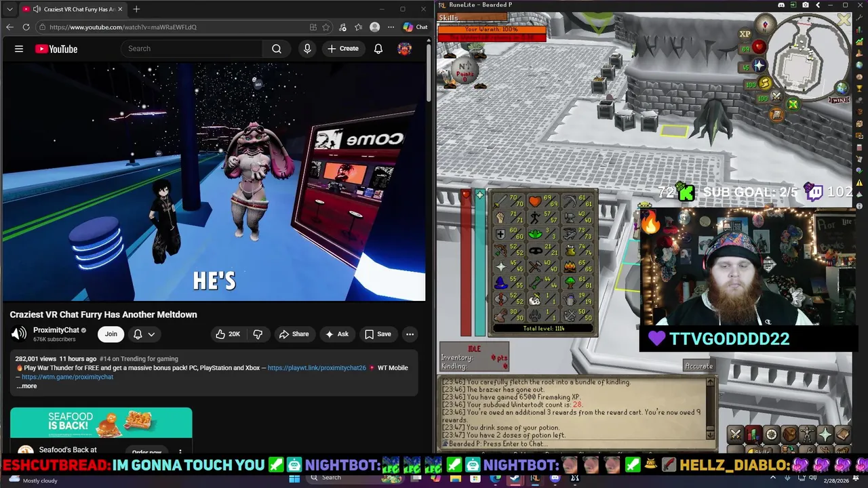Open Discord from RuneLite title bar
Viewport: 868px width, 488px height.
tap(781, 5)
